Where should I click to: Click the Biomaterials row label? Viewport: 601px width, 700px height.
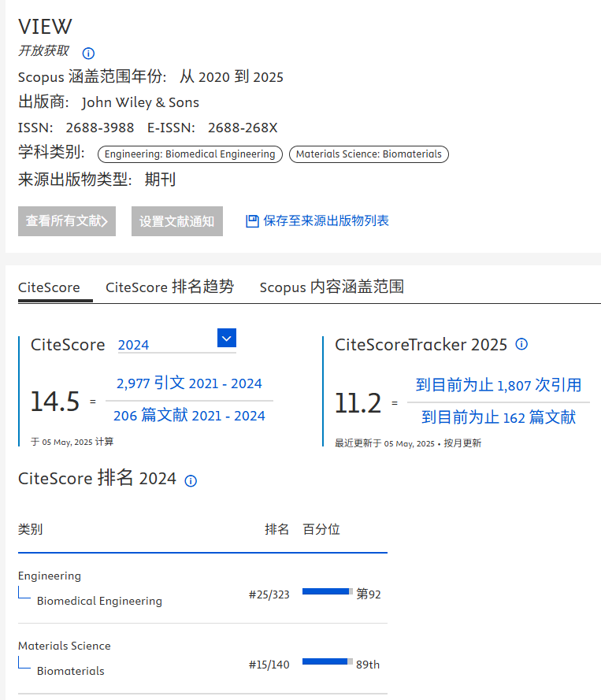71,671
